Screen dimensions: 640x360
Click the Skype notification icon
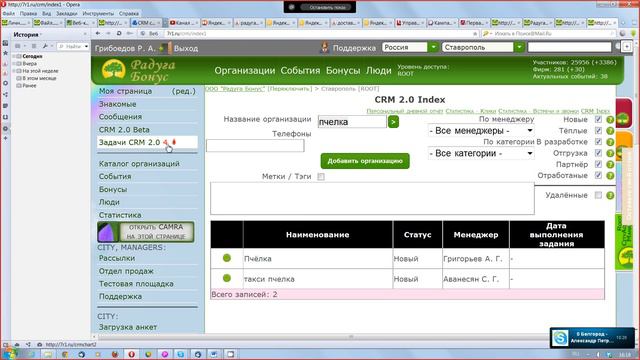click(x=560, y=338)
